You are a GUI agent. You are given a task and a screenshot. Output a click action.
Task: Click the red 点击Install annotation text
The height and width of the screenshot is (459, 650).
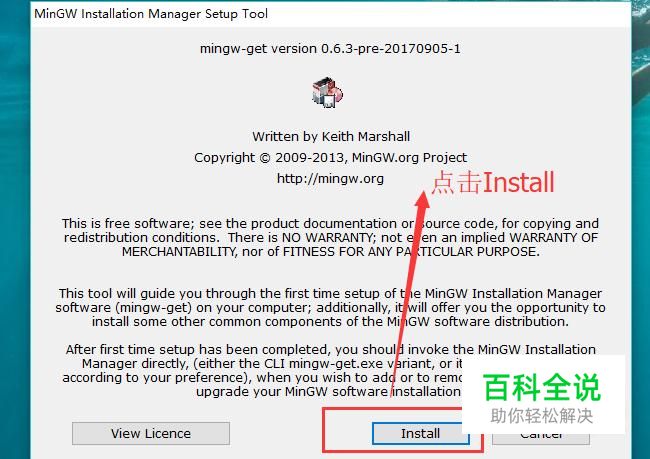click(493, 182)
